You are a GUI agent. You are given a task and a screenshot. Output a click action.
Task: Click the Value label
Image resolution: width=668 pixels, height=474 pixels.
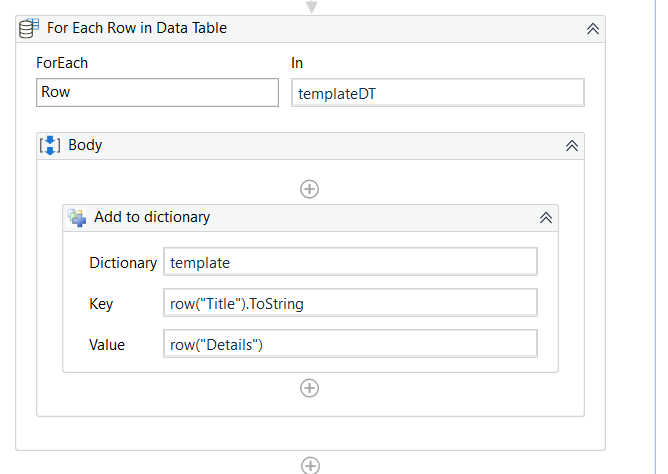click(x=107, y=345)
